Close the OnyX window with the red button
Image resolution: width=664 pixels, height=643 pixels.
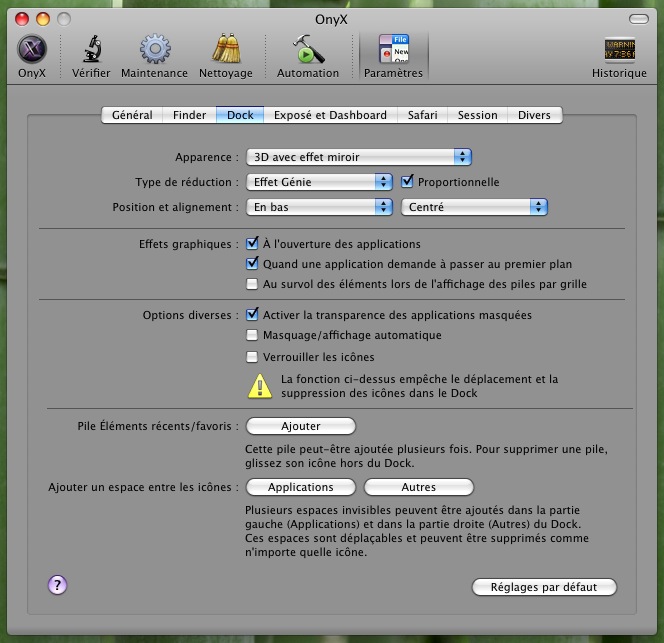(22, 19)
